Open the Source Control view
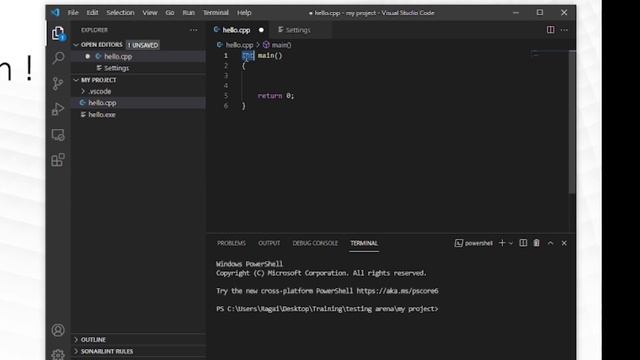This screenshot has height=360, width=640. [x=58, y=84]
